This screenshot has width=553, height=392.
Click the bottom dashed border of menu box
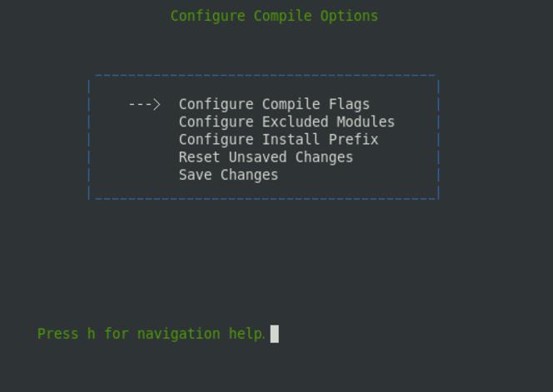tap(265, 199)
